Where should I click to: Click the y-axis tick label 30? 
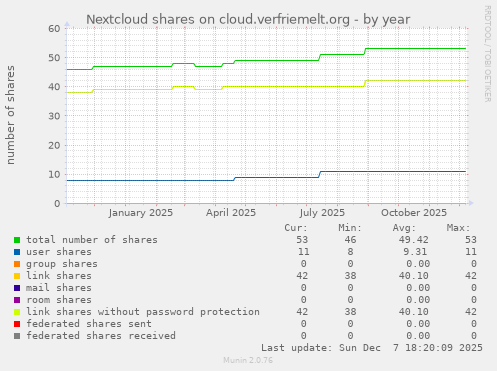pos(54,116)
